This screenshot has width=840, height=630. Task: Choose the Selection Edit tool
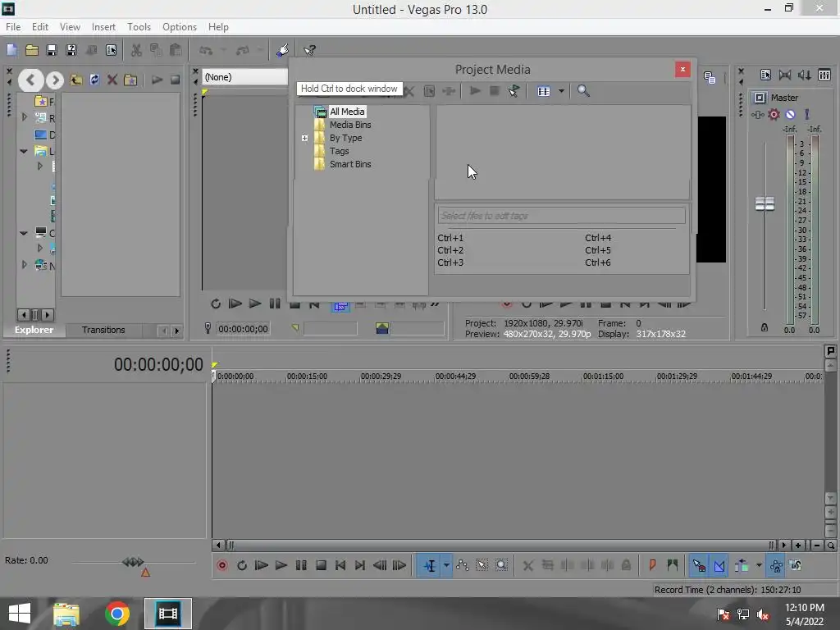[x=482, y=566]
